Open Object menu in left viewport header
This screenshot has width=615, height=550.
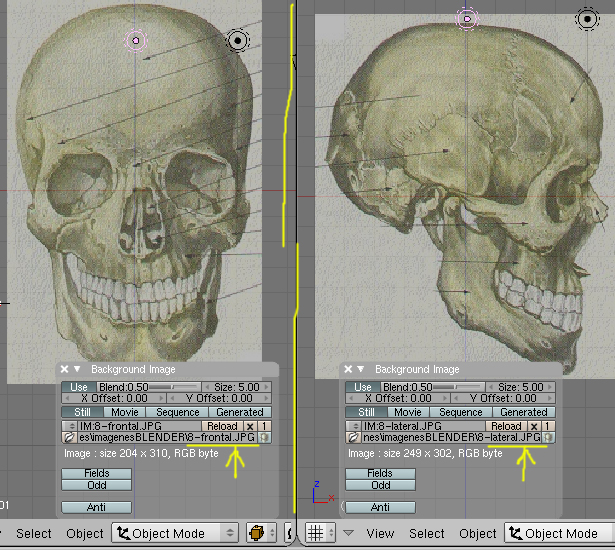pyautogui.click(x=85, y=534)
